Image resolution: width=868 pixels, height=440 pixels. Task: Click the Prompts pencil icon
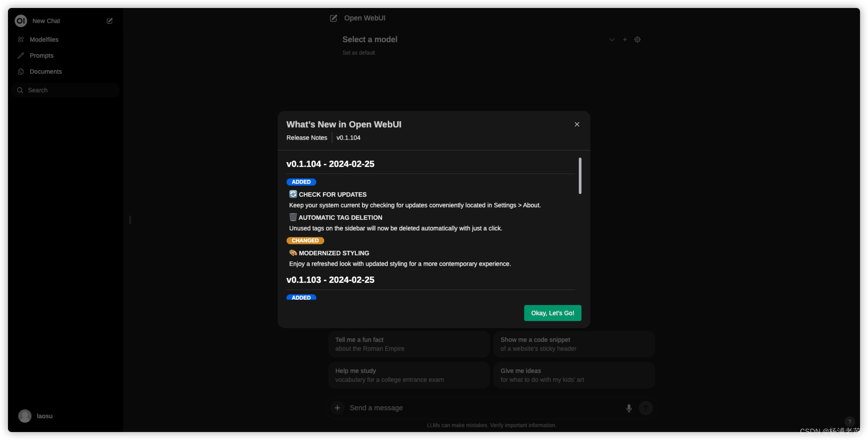21,55
